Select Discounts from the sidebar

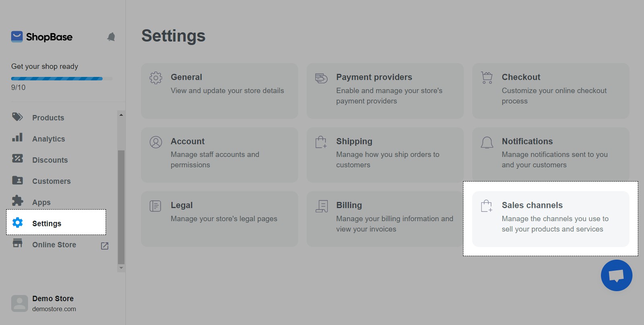[x=50, y=160]
